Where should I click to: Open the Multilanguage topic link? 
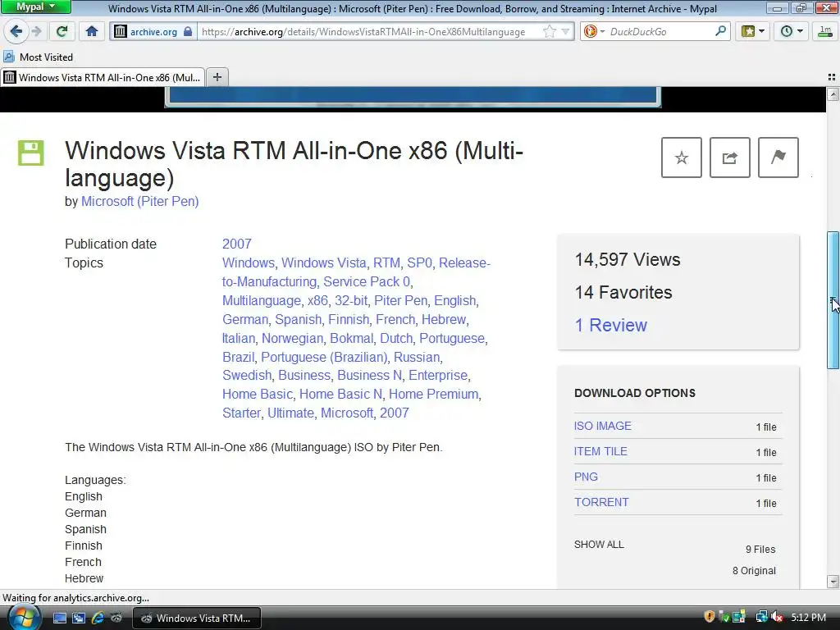(x=262, y=300)
